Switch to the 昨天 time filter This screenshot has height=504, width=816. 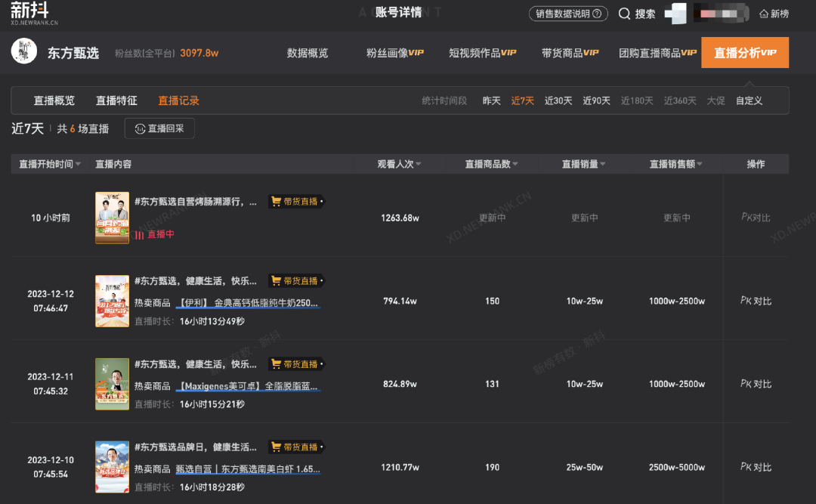[490, 100]
